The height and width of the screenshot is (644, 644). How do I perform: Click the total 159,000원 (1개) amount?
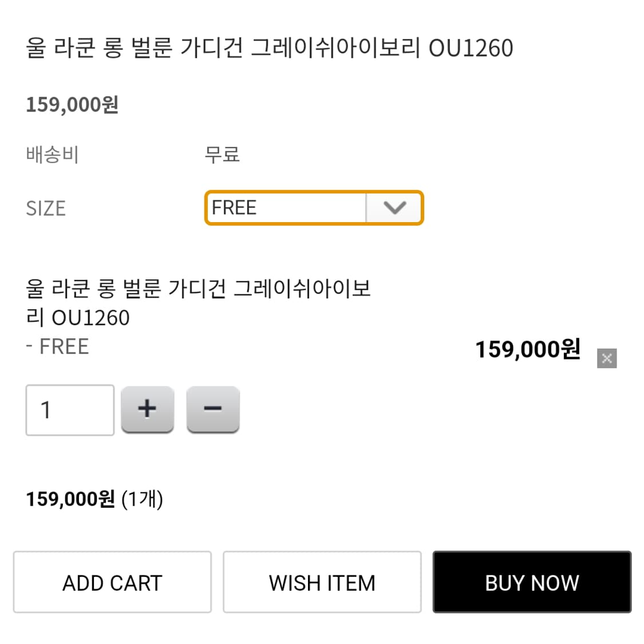click(94, 499)
